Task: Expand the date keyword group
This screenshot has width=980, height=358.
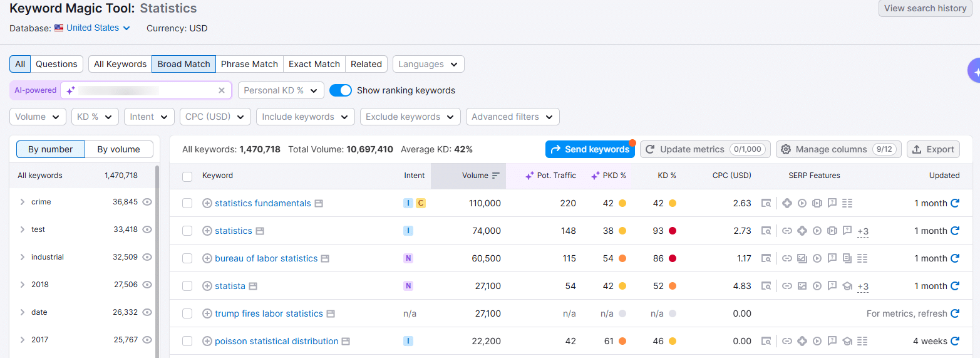Action: tap(23, 312)
